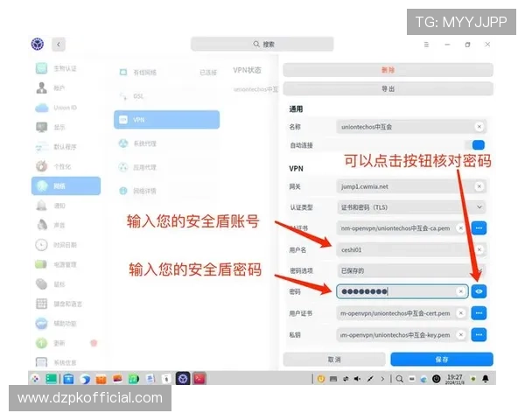Open the 生物认证 settings icon in sidebar

tap(41, 68)
